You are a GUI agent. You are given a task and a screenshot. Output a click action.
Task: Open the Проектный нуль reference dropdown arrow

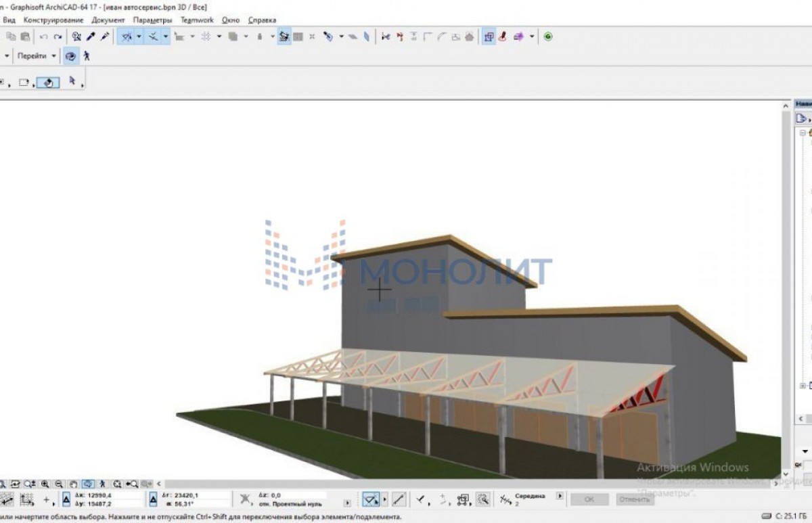348,503
